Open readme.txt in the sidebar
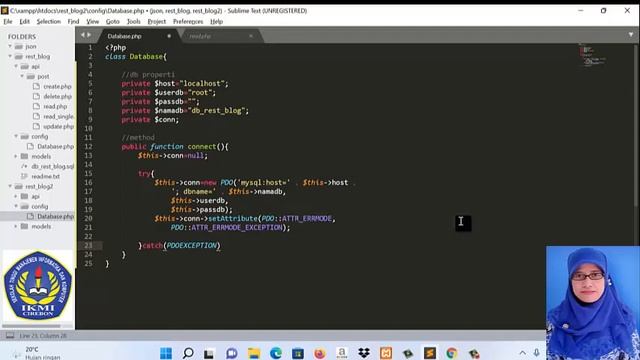The image size is (640, 360). tap(46, 176)
